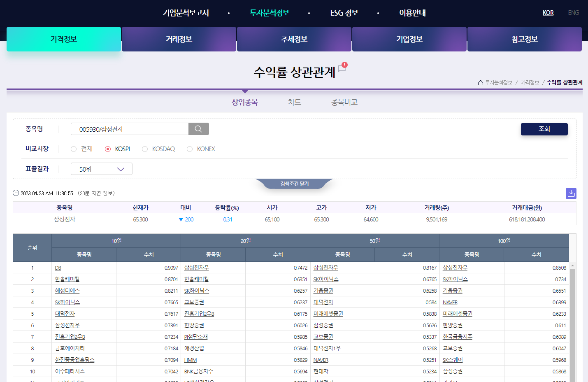Click the 투자분석정보 breadcrumb link
588x382 pixels.
tap(499, 83)
